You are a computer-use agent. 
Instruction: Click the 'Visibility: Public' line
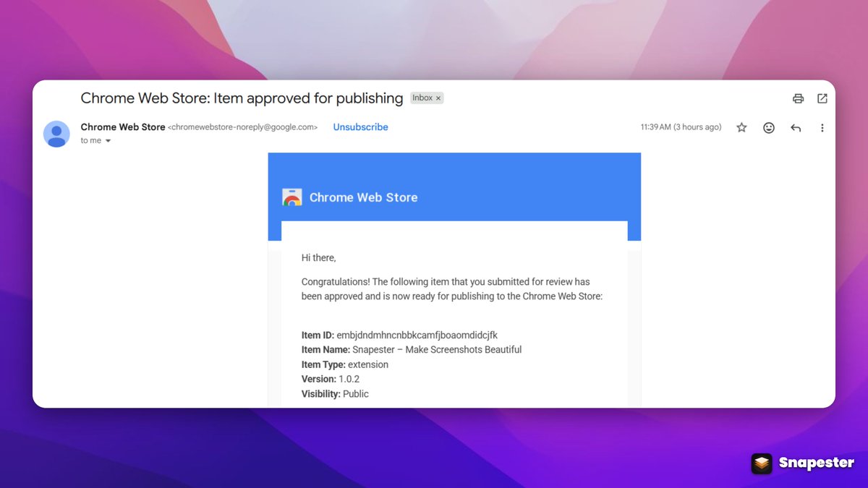[335, 394]
